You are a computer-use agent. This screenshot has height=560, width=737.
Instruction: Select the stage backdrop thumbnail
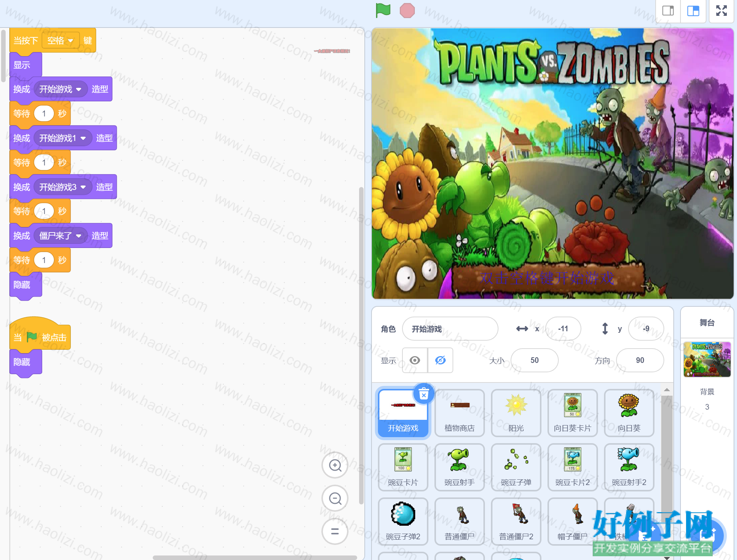point(707,360)
